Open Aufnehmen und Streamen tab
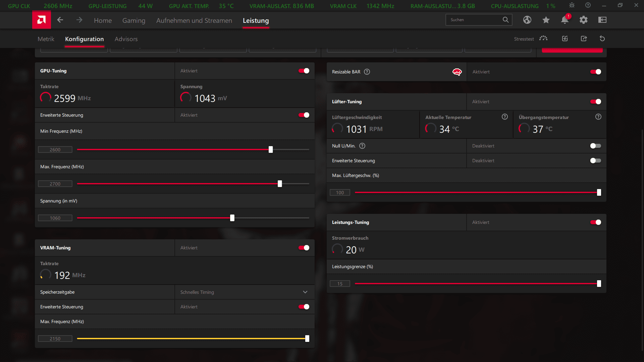Viewport: 644px width, 362px height. point(194,20)
